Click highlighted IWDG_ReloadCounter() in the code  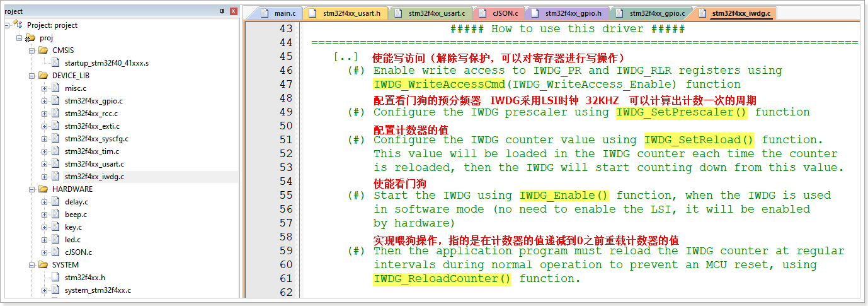pyautogui.click(x=442, y=279)
